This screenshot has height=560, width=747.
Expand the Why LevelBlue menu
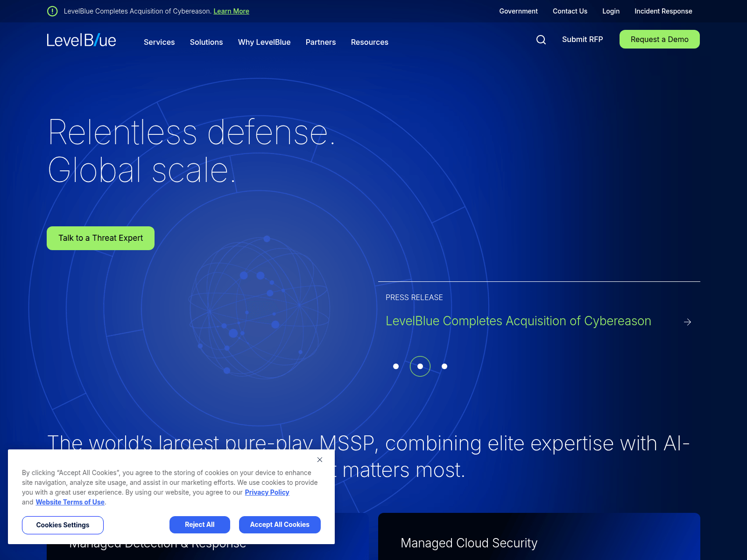264,42
